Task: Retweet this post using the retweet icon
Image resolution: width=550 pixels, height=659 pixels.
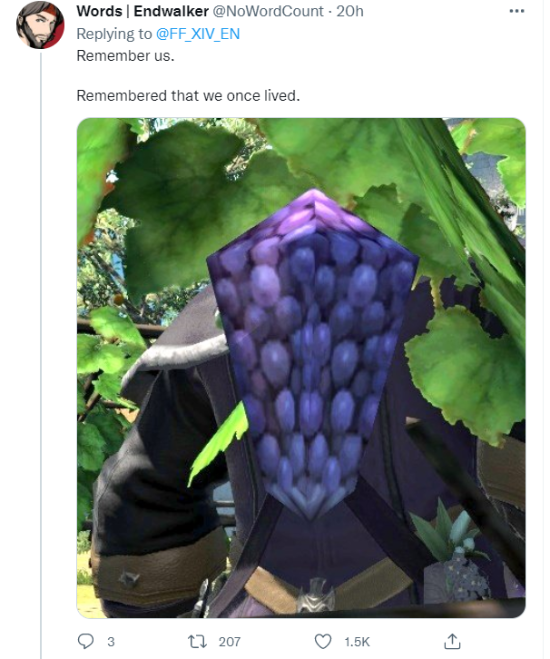Action: point(197,641)
